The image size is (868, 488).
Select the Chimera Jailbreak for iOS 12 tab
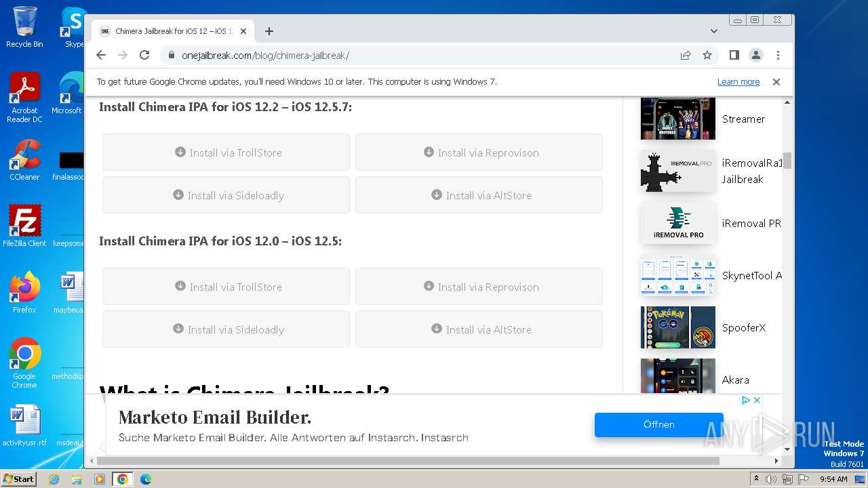coord(173,31)
